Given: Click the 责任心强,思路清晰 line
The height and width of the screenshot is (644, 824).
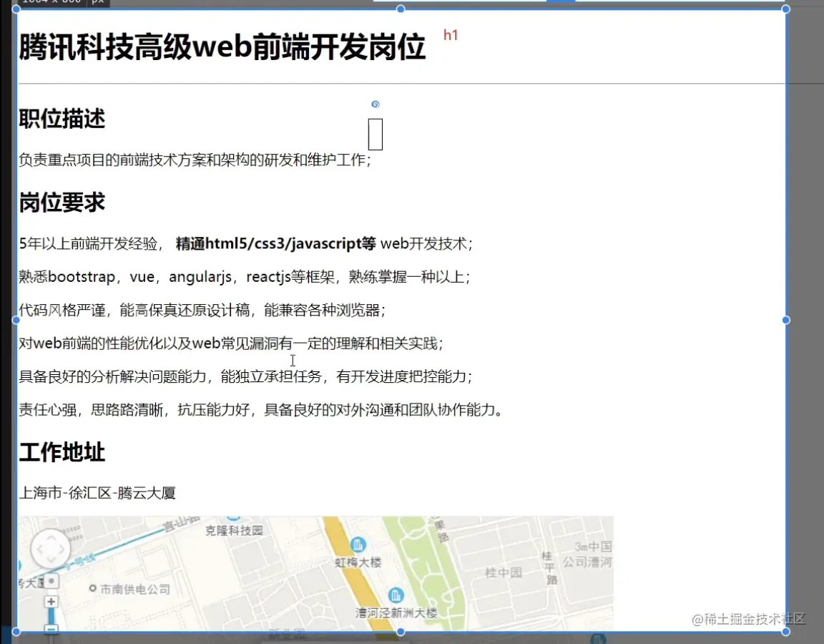Looking at the screenshot, I should pyautogui.click(x=261, y=409).
